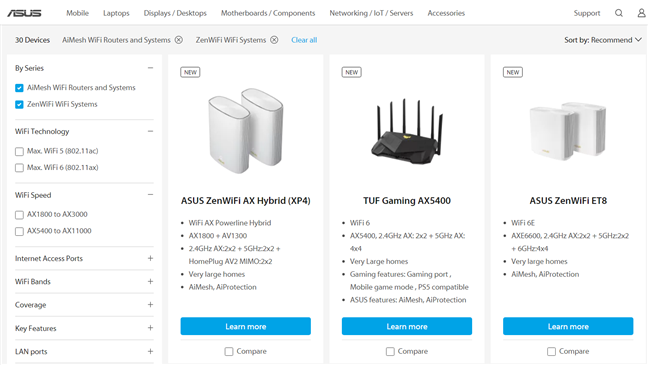Image resolution: width=648 pixels, height=365 pixels.
Task: Open the Mobile menu
Action: (77, 13)
